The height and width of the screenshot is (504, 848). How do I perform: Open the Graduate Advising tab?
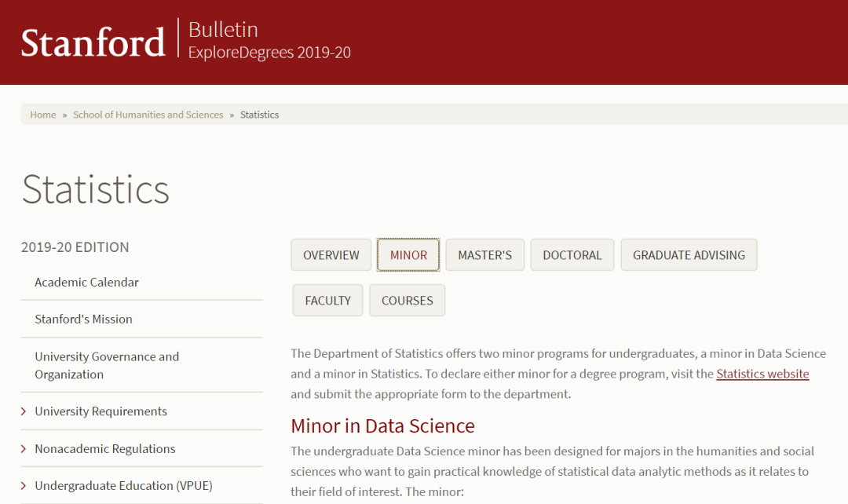pos(689,255)
